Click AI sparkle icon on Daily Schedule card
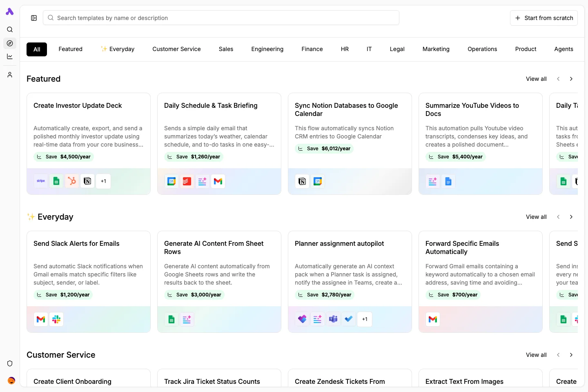This screenshot has width=588, height=392. click(203, 181)
